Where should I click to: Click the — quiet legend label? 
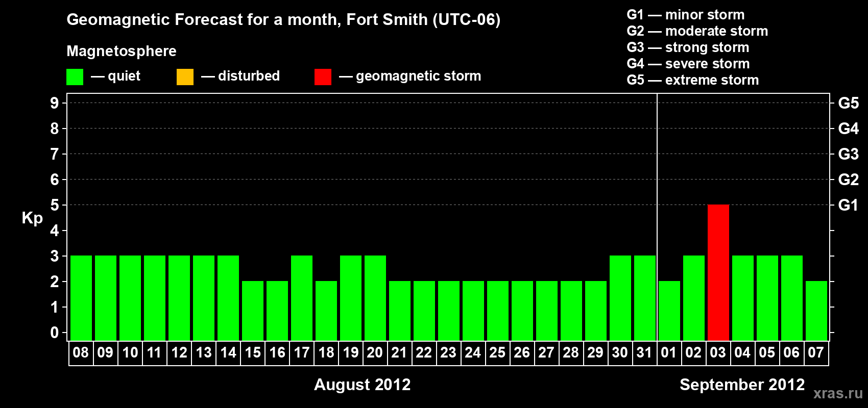(x=115, y=76)
